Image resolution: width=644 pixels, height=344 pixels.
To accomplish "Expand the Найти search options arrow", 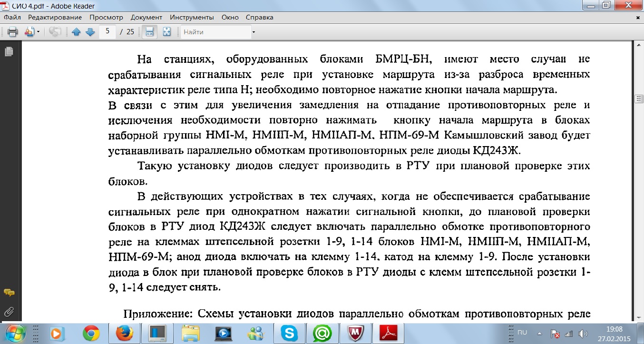I will click(254, 32).
